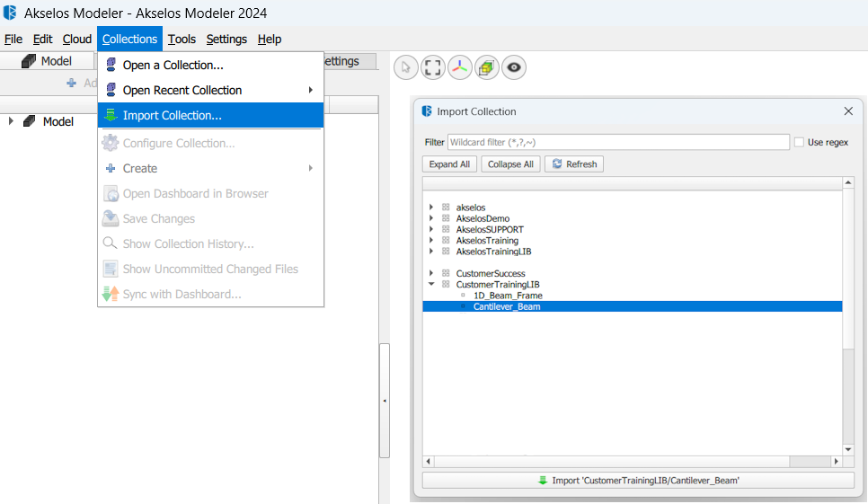Click the plus icon beside Create

click(x=111, y=168)
